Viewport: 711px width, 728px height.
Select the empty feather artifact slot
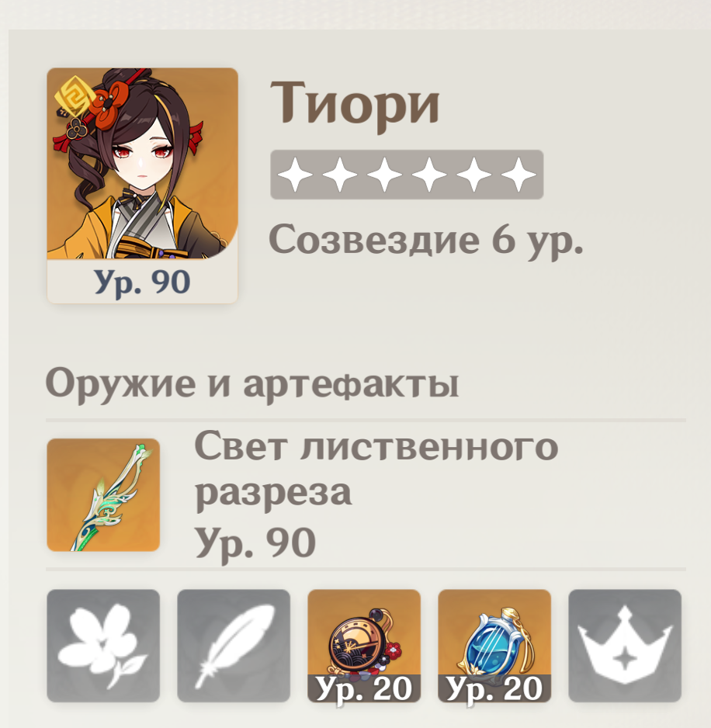(234, 646)
